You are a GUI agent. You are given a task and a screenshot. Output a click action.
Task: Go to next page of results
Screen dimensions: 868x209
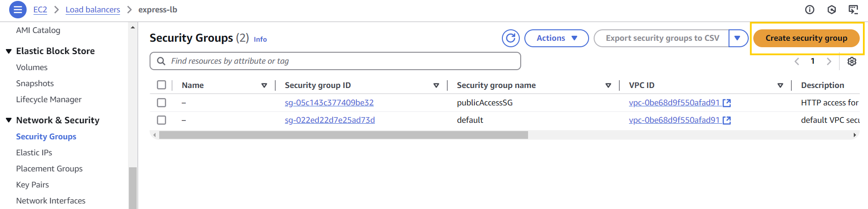829,61
